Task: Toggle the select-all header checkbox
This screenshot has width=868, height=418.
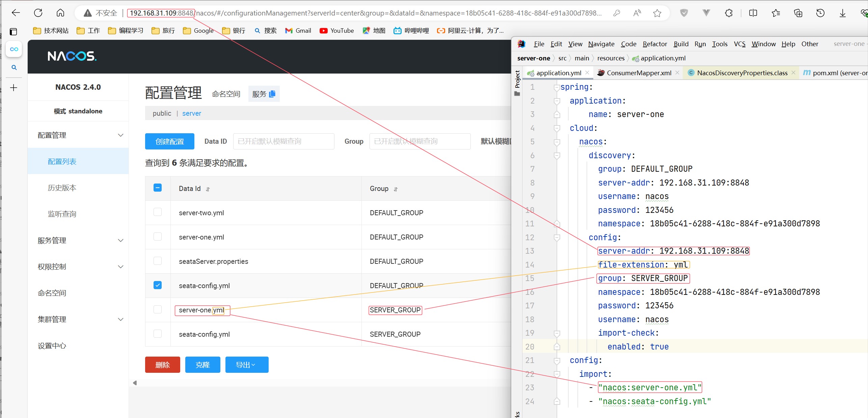Action: pyautogui.click(x=158, y=188)
